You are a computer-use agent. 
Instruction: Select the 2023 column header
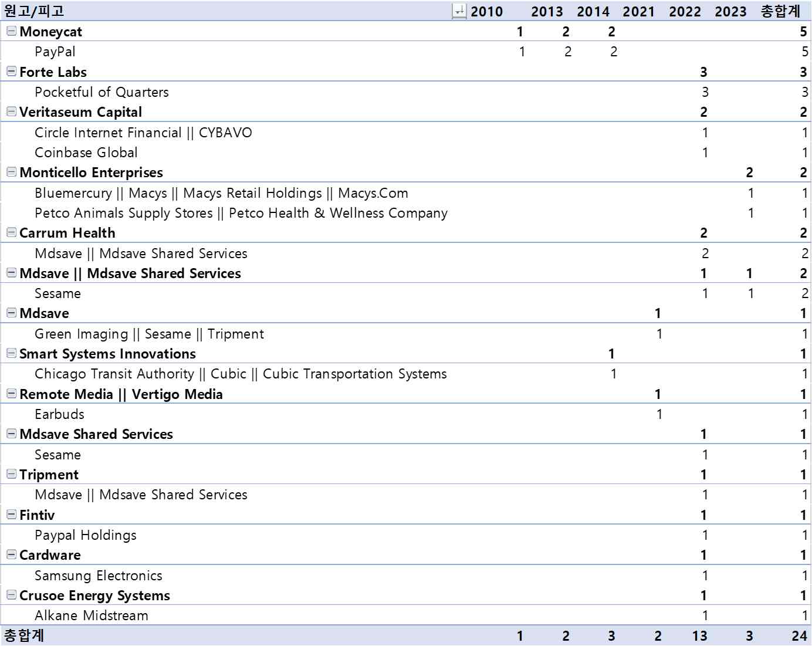tap(730, 11)
